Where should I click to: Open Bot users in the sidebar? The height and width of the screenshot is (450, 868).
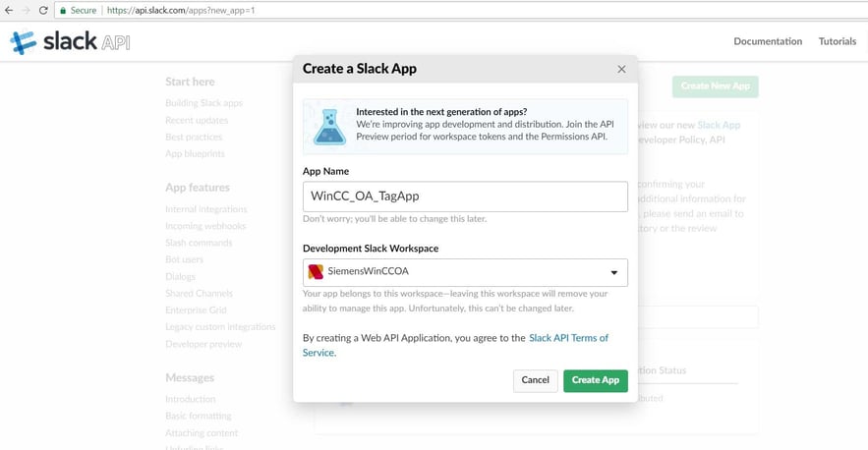pos(185,259)
